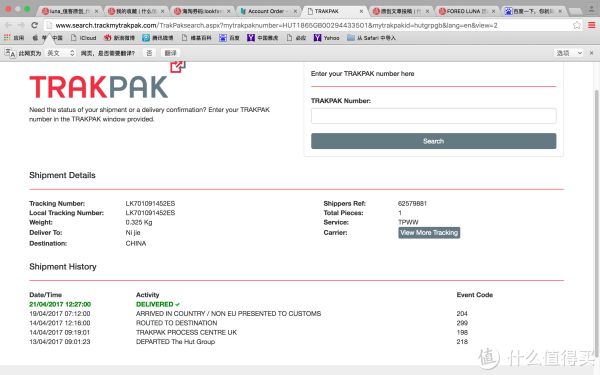Switch to the Baidu tab
The height and width of the screenshot is (375, 600).
coord(533,11)
